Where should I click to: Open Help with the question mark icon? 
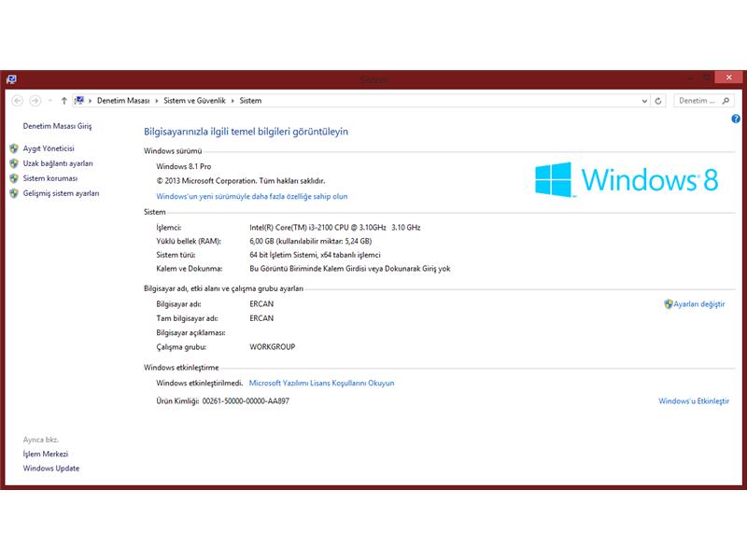point(736,119)
